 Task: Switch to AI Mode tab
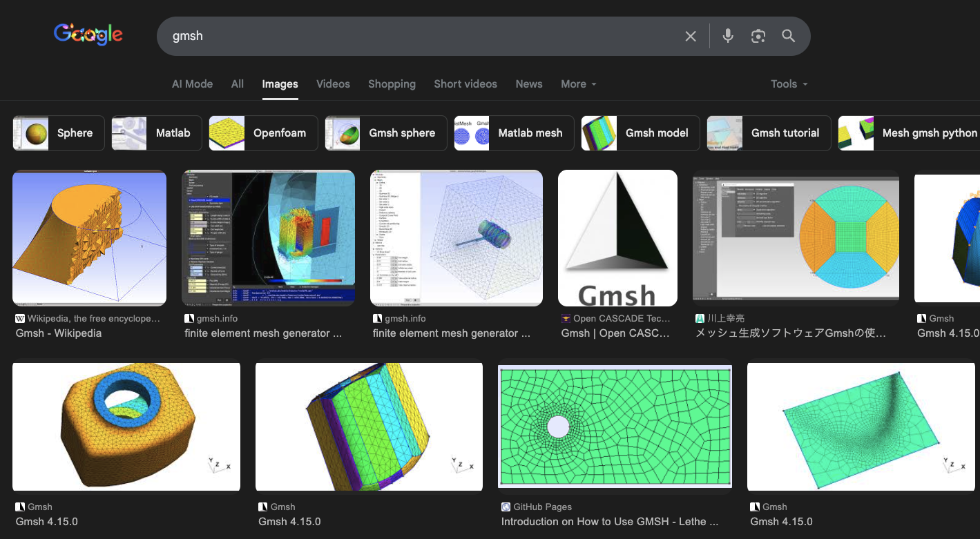pyautogui.click(x=192, y=84)
